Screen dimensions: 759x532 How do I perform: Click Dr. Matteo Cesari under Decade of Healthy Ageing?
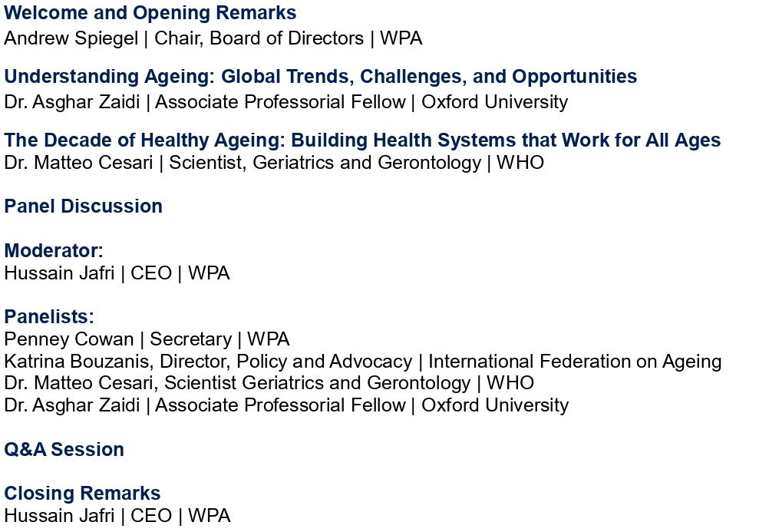pyautogui.click(x=81, y=163)
